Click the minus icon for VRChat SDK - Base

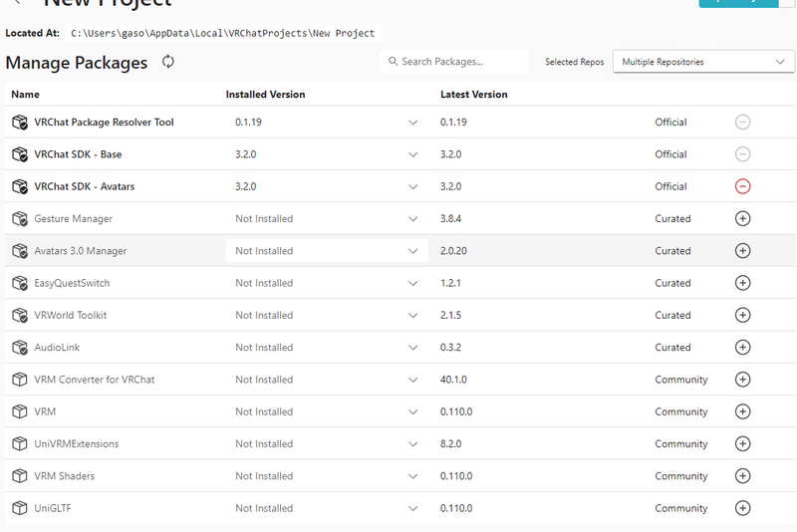coord(742,154)
